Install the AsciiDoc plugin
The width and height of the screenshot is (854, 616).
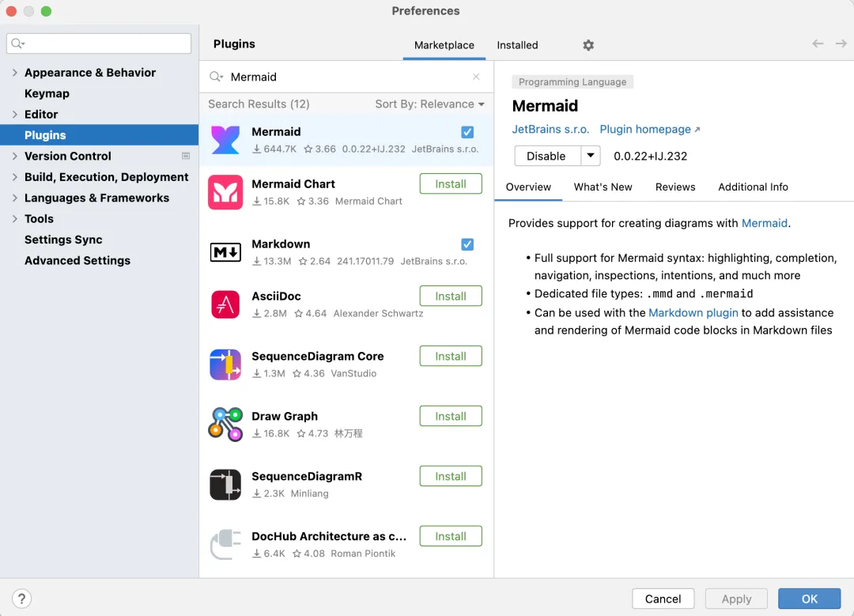tap(451, 297)
